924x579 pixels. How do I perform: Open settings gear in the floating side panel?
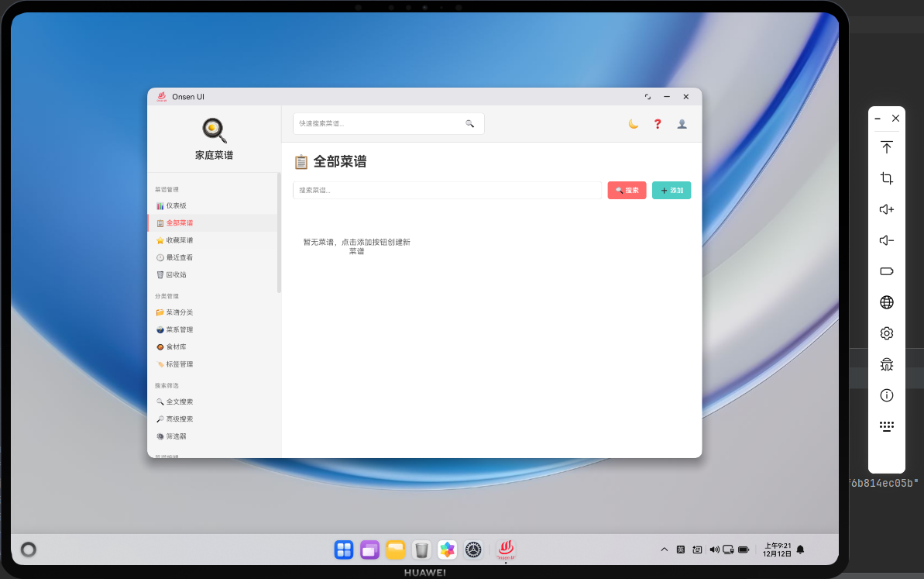pyautogui.click(x=886, y=333)
